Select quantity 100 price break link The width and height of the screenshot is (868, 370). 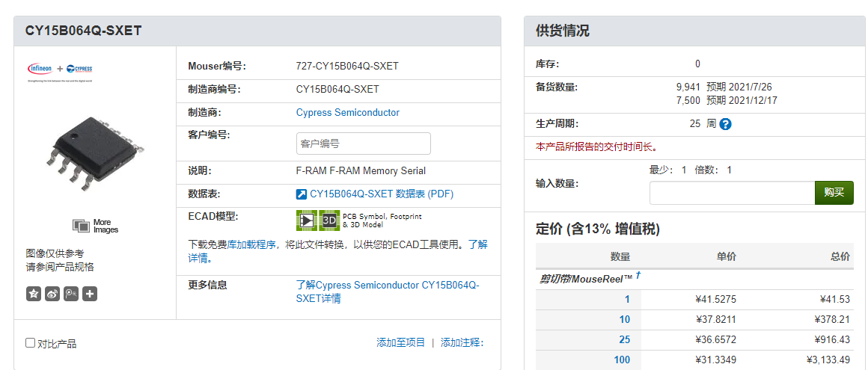[623, 360]
